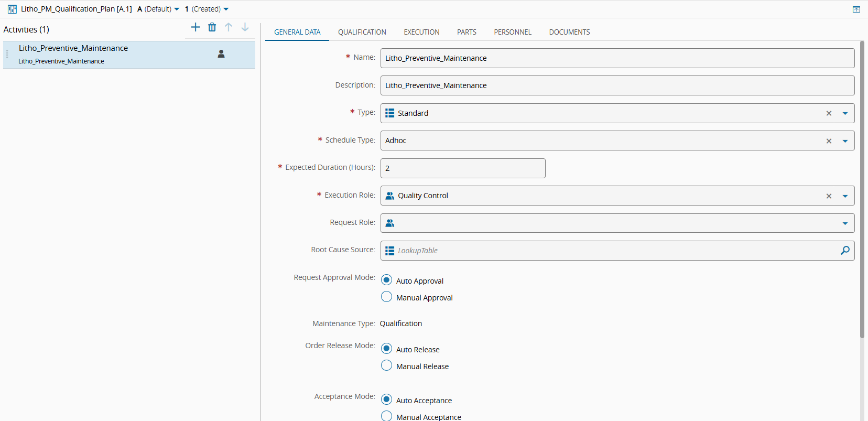Move activity up with arrow icon

(229, 27)
